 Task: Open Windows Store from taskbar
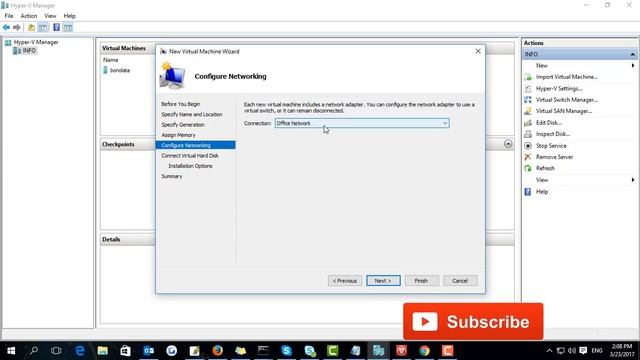[125, 351]
